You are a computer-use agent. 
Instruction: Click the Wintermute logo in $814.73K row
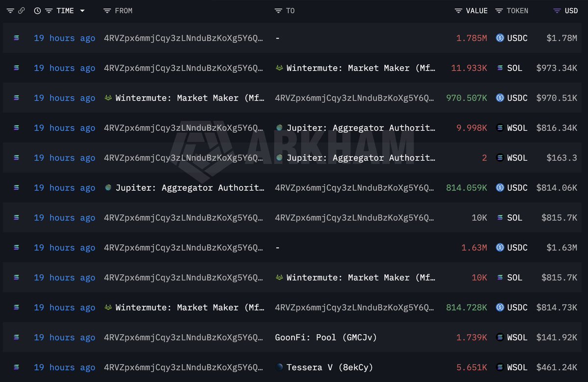[108, 307]
